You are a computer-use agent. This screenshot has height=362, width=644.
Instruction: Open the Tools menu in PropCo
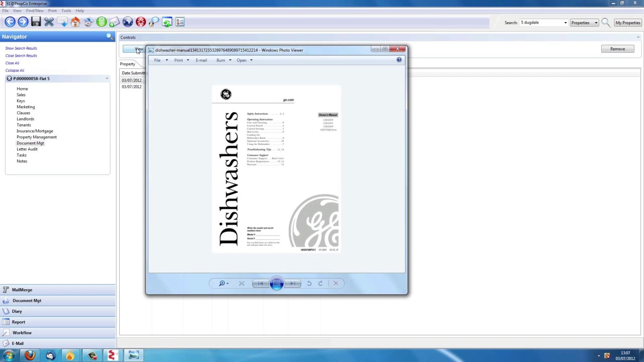pyautogui.click(x=66, y=11)
